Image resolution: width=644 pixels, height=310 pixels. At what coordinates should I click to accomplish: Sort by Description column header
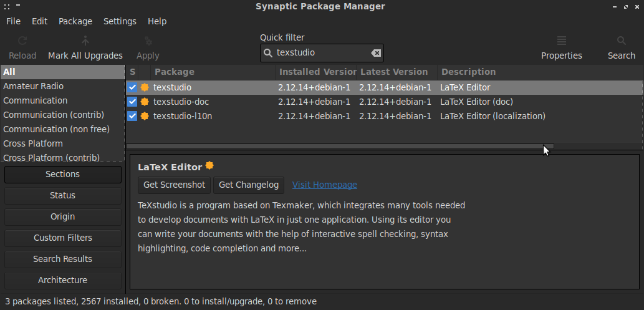point(540,72)
